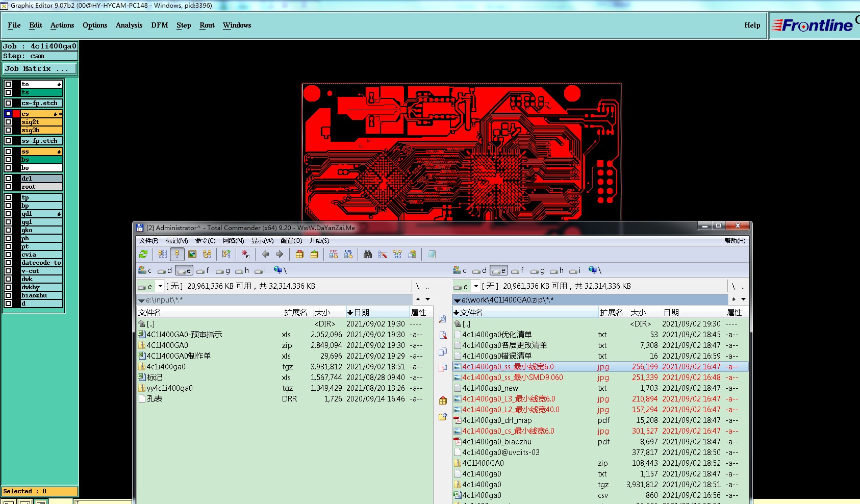The image size is (860, 504).
Task: Open the notepad icon in toolbar
Action: pos(432,254)
